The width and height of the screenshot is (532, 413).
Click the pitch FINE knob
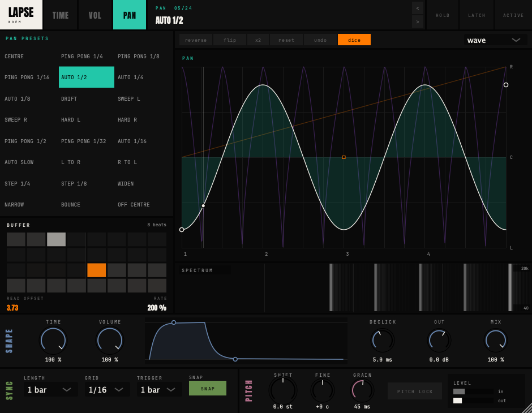click(323, 390)
